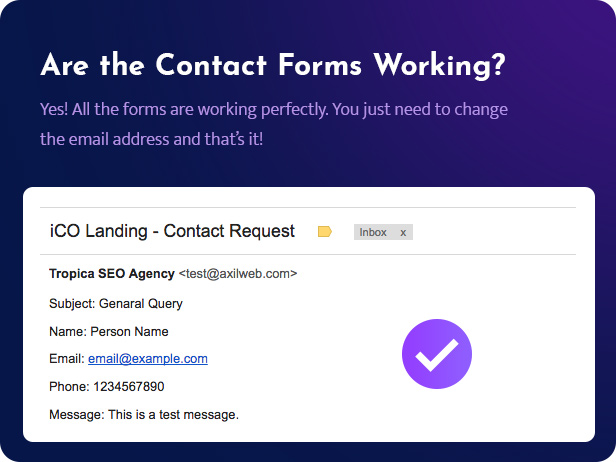Screen dimensions: 616x462
Task: Click the email subject iCO Landing - Contact Request
Action: coord(172,231)
